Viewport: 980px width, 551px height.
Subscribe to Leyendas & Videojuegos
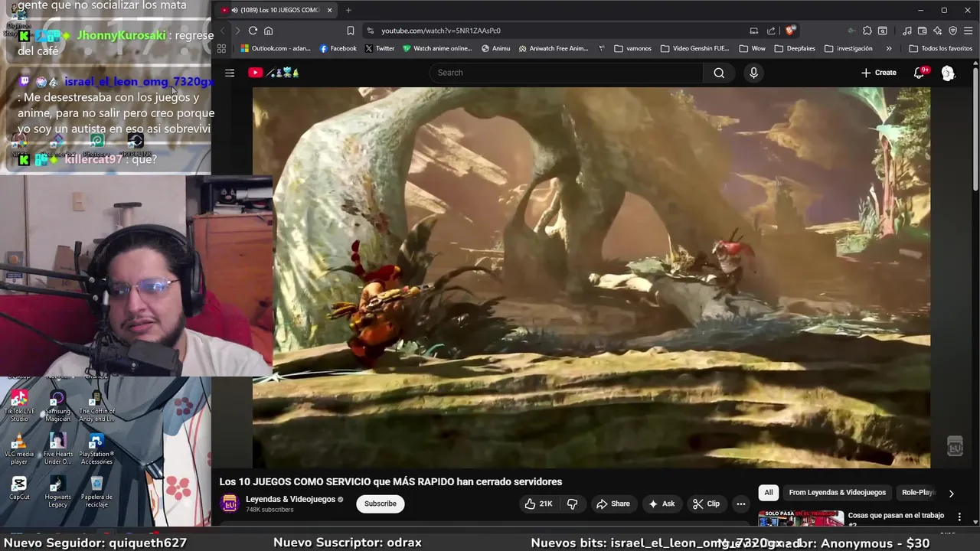[381, 504]
